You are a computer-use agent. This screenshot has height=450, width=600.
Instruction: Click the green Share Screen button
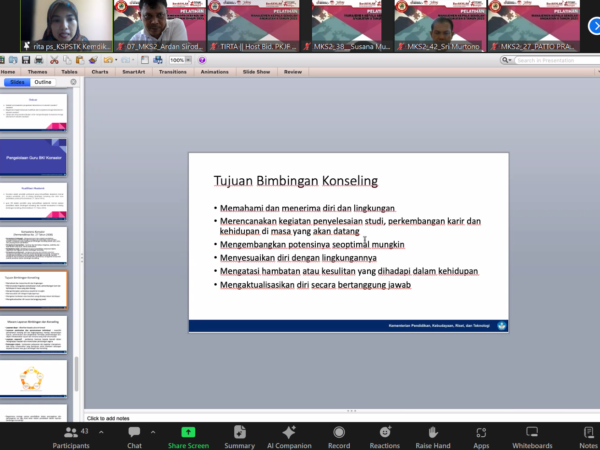pyautogui.click(x=188, y=437)
